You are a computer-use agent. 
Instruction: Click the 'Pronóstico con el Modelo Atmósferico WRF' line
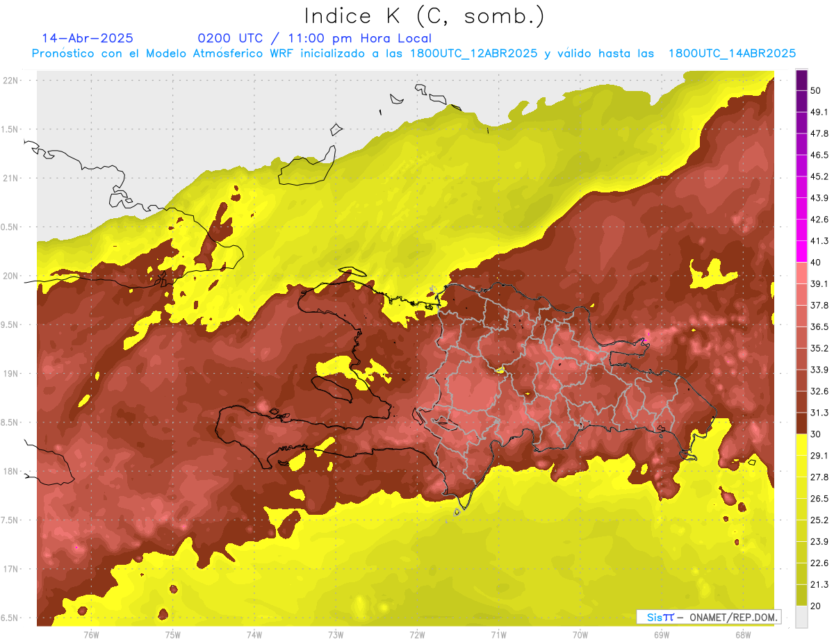point(414,53)
